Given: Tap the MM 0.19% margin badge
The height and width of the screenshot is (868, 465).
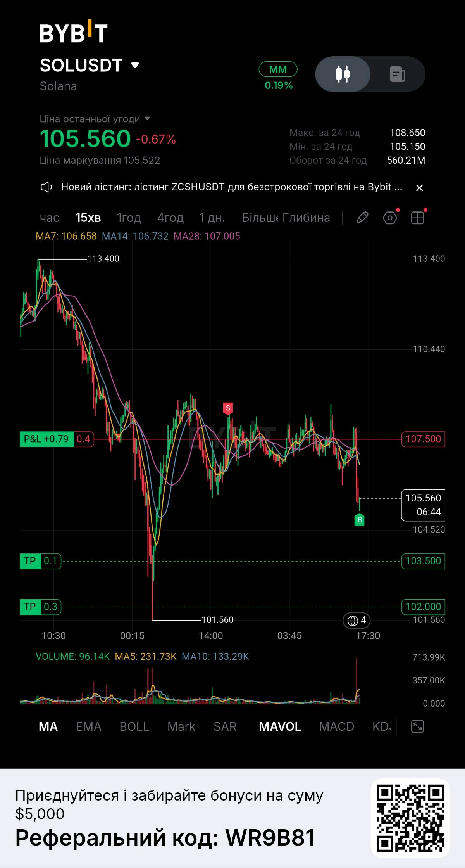Looking at the screenshot, I should tap(278, 76).
